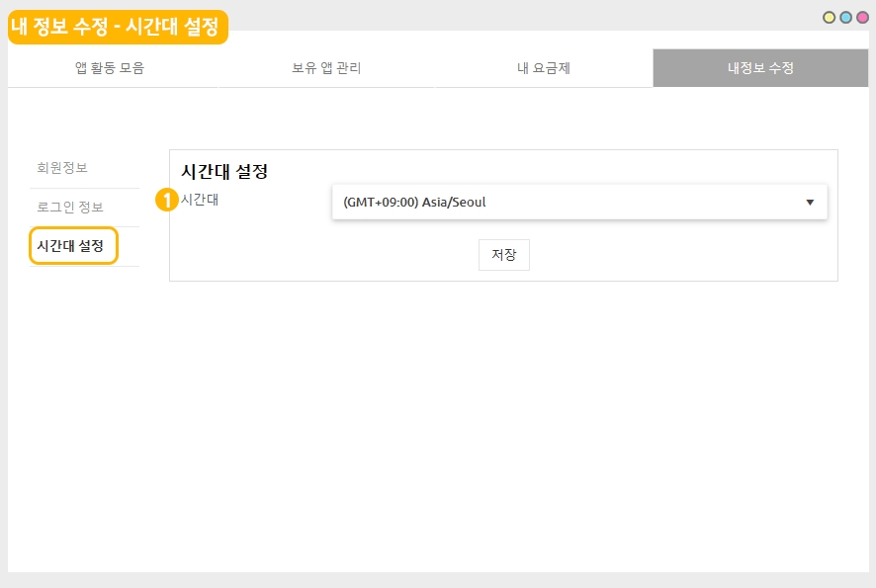The width and height of the screenshot is (876, 588).
Task: Select 시간대 설정 in the sidebar menu
Action: 71,246
